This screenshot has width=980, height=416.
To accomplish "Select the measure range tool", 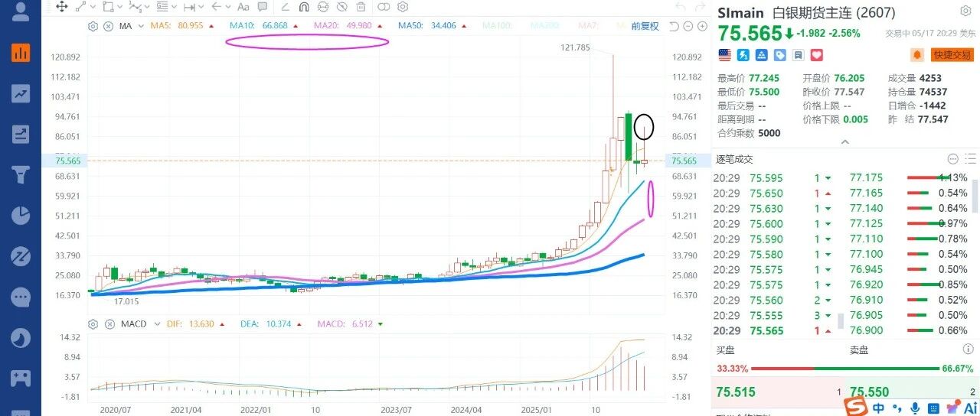I will (x=189, y=7).
